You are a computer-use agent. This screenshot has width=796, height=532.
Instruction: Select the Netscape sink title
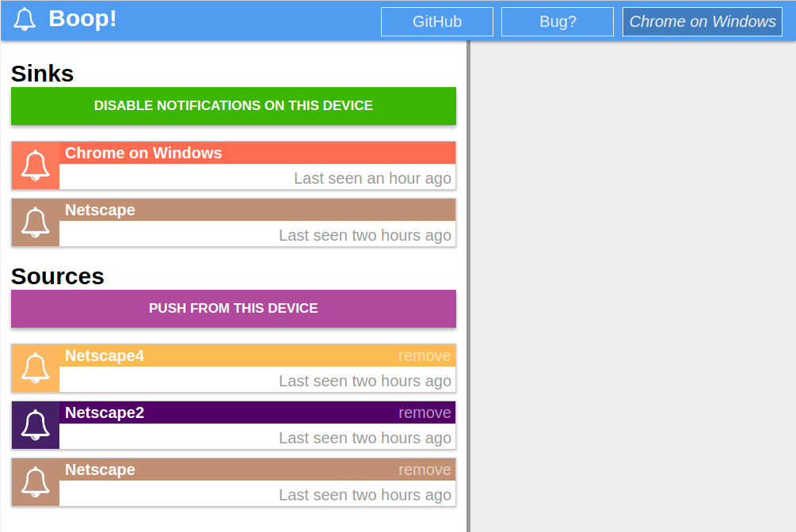(x=100, y=210)
